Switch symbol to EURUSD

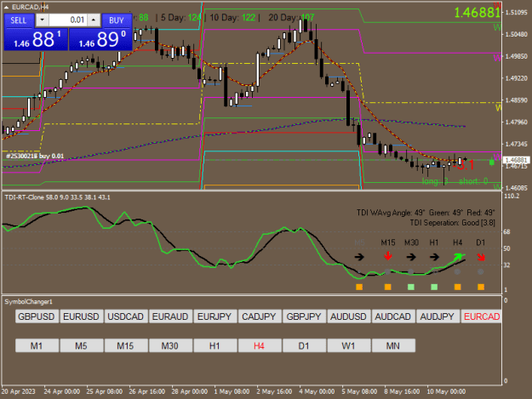pos(81,316)
